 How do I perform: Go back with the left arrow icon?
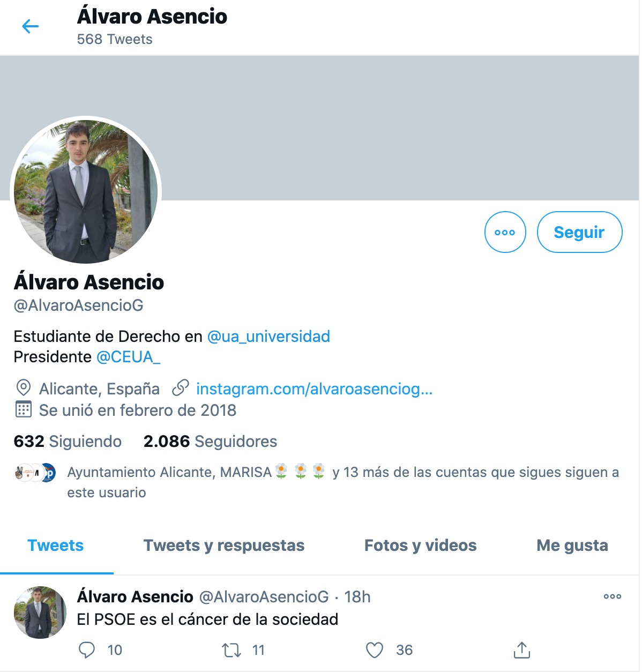coord(31,26)
